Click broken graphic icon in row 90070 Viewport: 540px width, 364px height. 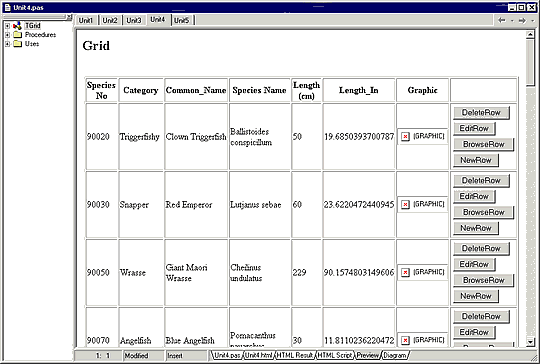(x=405, y=340)
